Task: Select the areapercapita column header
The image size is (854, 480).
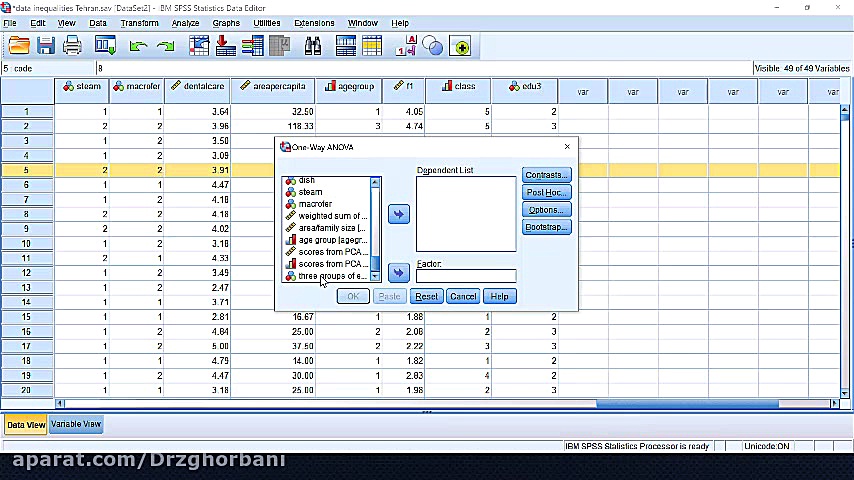Action: point(273,90)
